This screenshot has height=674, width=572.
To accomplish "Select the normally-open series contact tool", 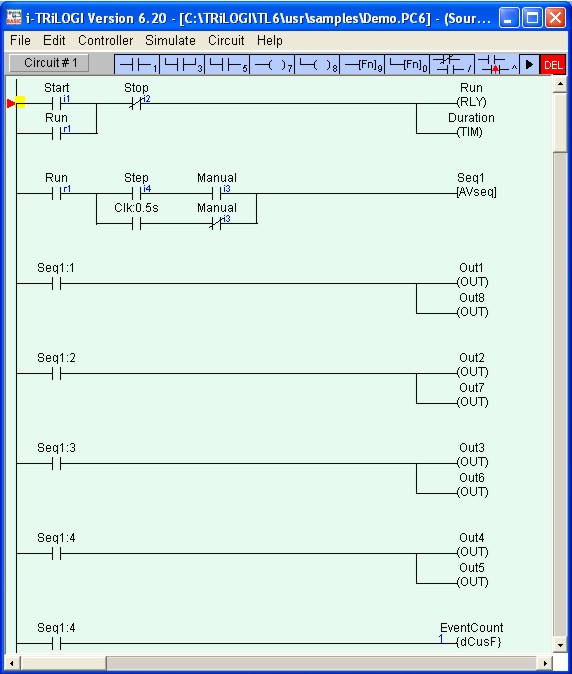I will 137,65.
